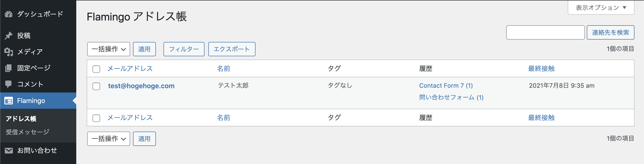Image resolution: width=644 pixels, height=164 pixels.
Task: Open the test@hogehoge.com contact link
Action: coord(141,86)
